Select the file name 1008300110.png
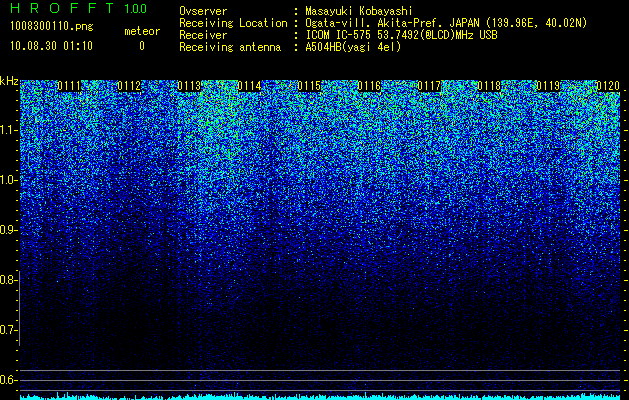The image size is (629, 400). [x=52, y=27]
